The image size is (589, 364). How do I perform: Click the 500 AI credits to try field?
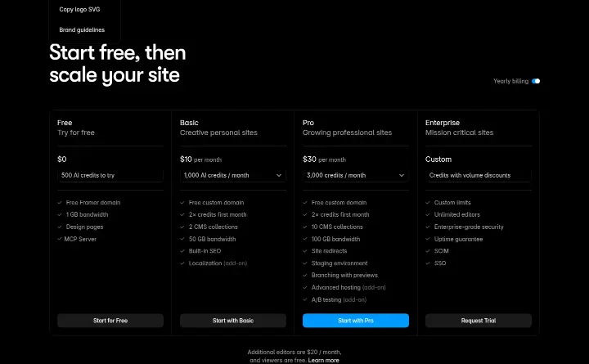(110, 175)
